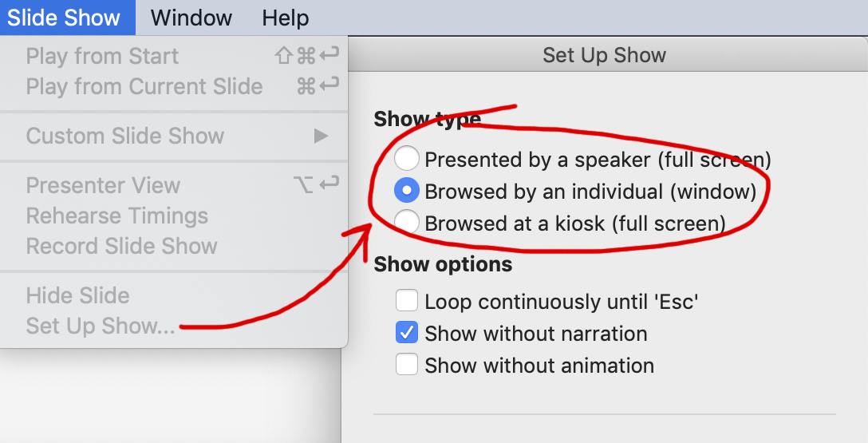This screenshot has height=443, width=868.
Task: Select Presented by a speaker radio button
Action: [407, 160]
